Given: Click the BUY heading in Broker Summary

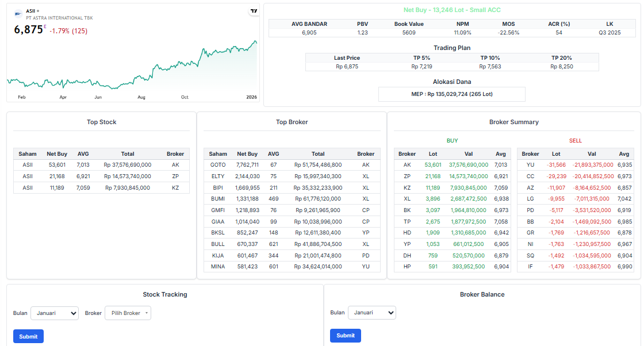Looking at the screenshot, I should [x=452, y=140].
